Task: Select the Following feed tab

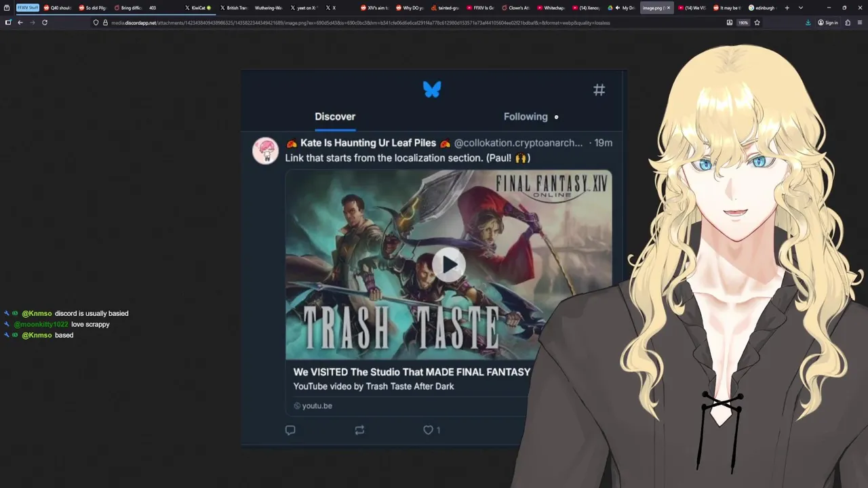Action: (526, 117)
